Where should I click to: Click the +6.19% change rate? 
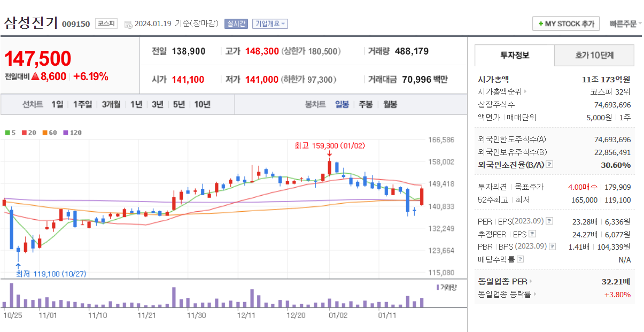pyautogui.click(x=91, y=76)
